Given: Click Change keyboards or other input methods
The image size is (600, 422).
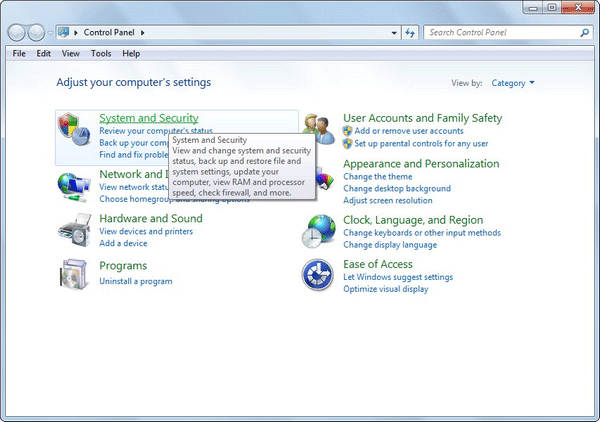Looking at the screenshot, I should point(422,233).
